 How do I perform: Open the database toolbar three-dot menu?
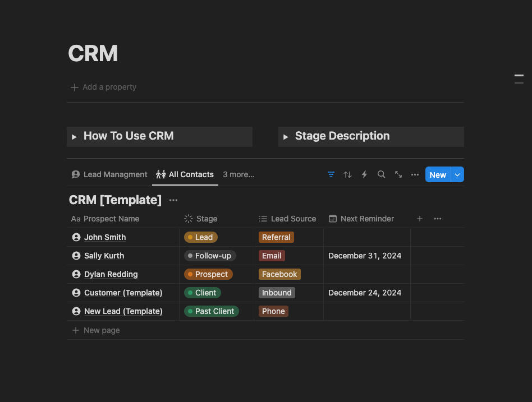(415, 174)
